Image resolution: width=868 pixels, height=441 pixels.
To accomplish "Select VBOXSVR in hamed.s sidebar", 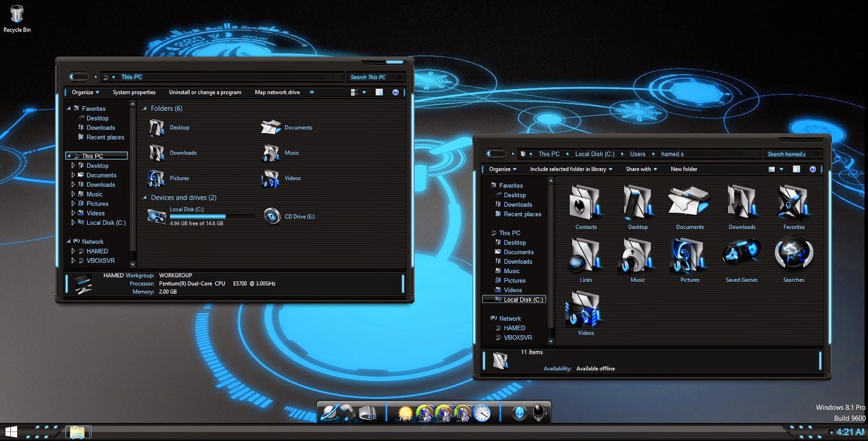I will click(x=518, y=337).
